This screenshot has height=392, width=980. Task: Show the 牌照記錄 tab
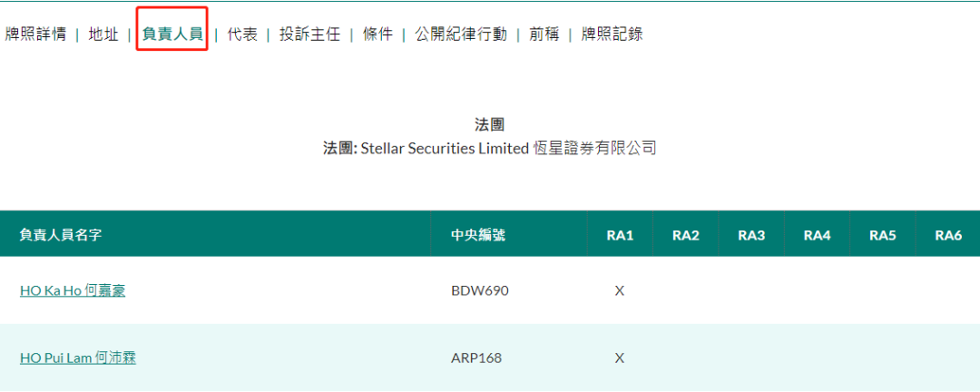(x=612, y=34)
